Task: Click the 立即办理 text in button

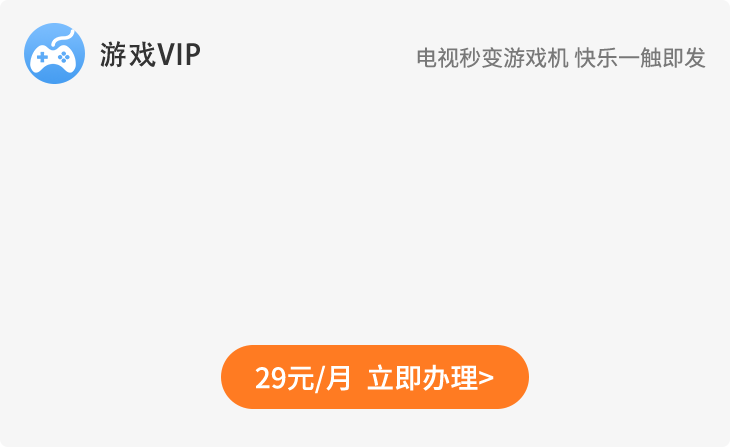Action: [422, 378]
